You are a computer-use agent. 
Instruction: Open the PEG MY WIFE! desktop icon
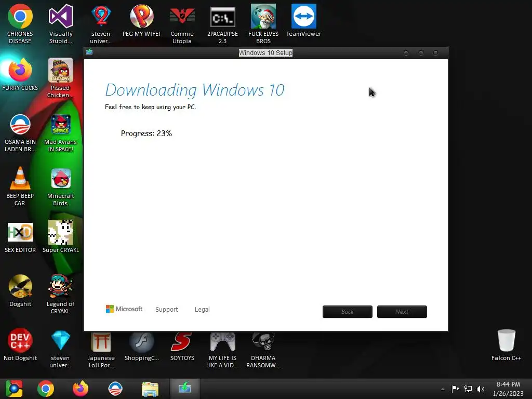[141, 16]
